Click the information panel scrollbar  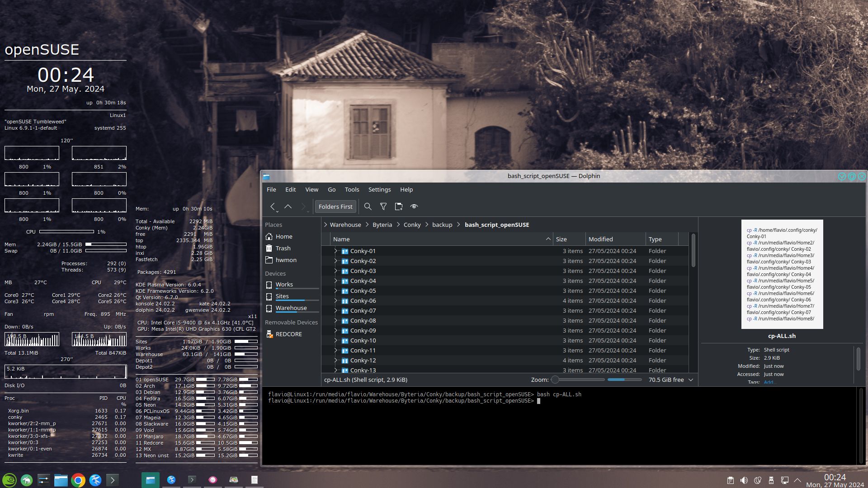859,359
